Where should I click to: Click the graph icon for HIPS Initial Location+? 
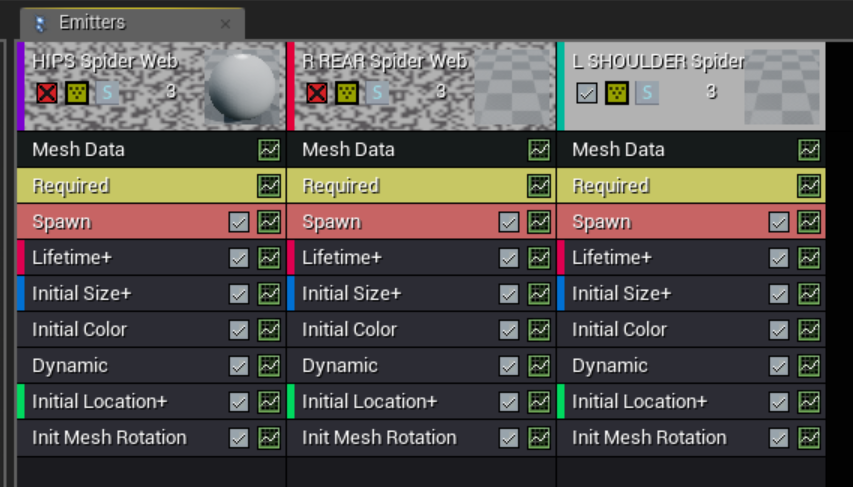pyautogui.click(x=269, y=402)
